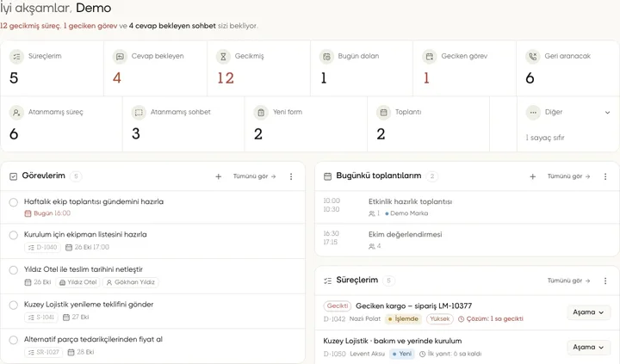Image resolution: width=620 pixels, height=364 pixels.
Task: Click the Gecikmiş hourglass icon
Action: point(223,57)
